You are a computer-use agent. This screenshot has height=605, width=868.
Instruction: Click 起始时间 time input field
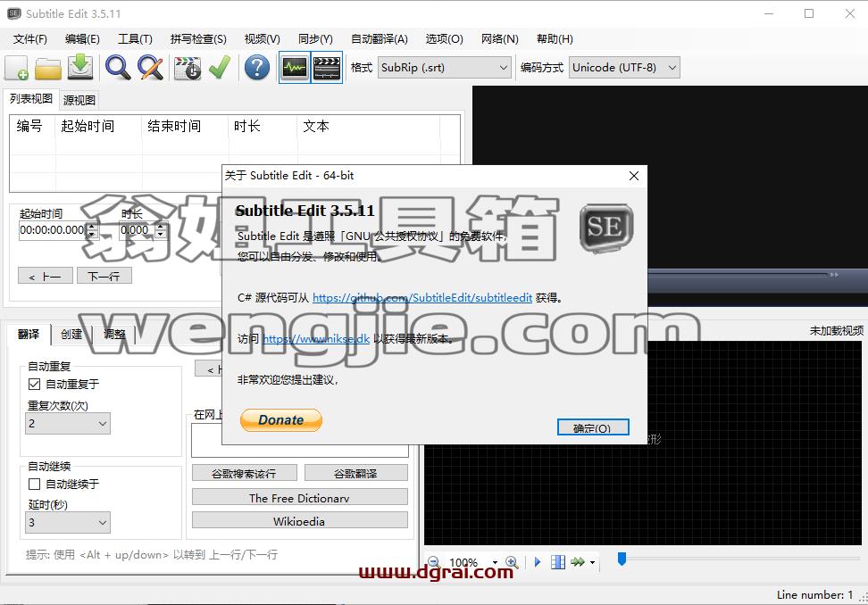click(52, 230)
